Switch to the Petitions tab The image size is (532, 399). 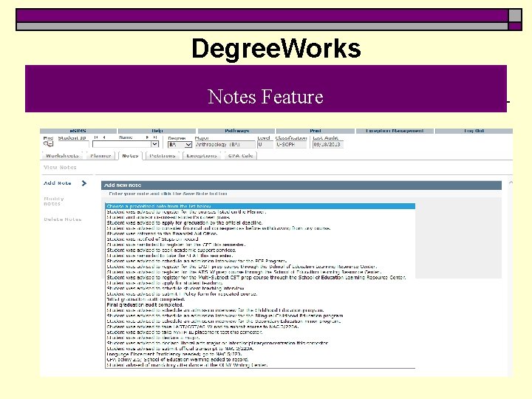tap(163, 156)
